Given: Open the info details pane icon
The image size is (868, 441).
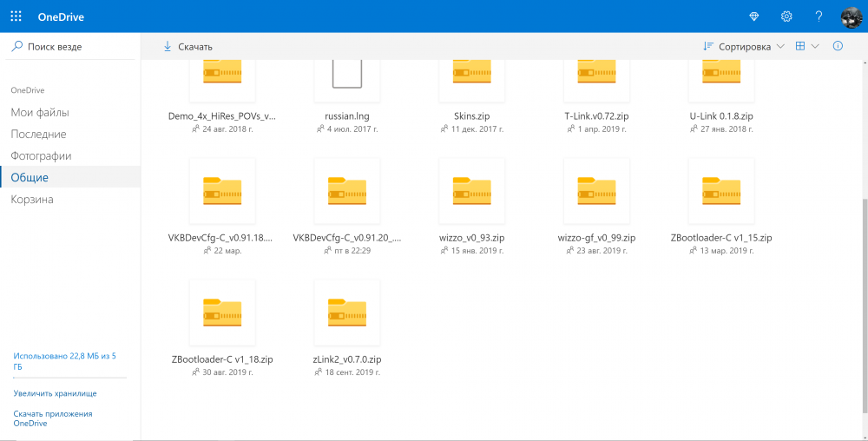Looking at the screenshot, I should point(838,46).
